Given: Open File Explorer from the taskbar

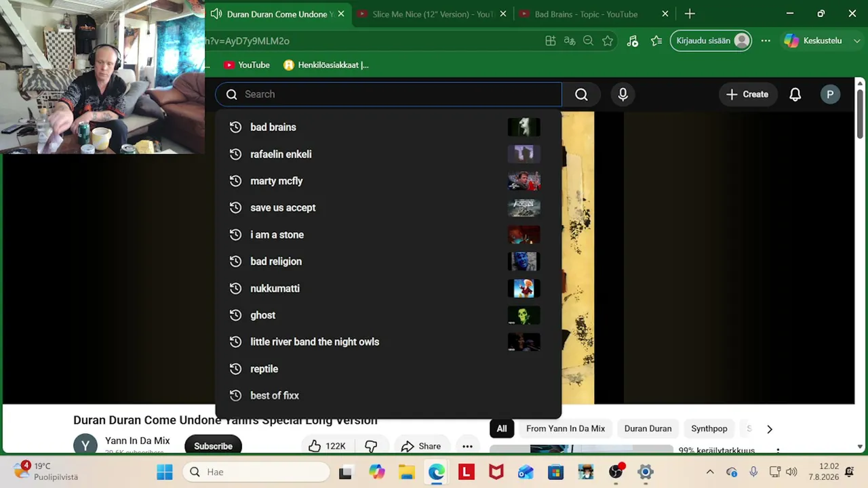Looking at the screenshot, I should coord(406,472).
